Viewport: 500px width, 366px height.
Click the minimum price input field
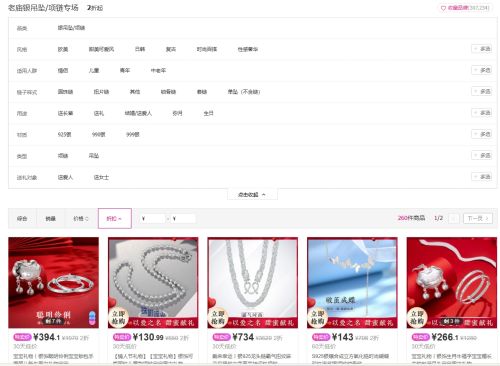153,219
